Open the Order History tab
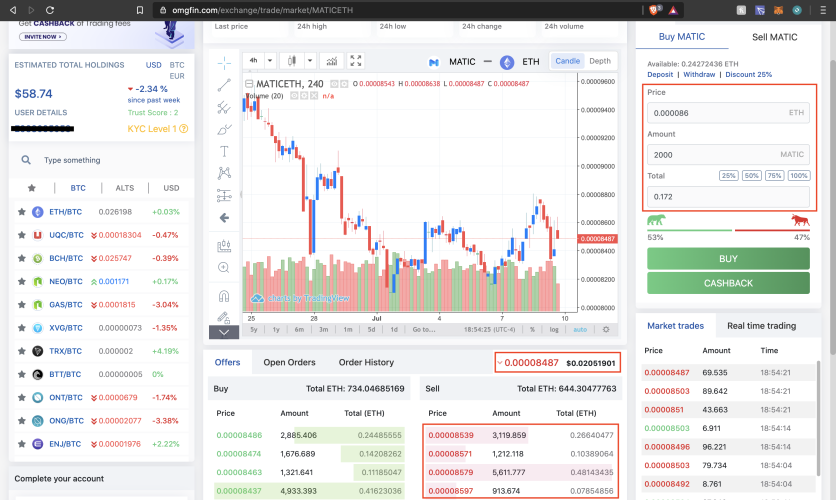This screenshot has width=836, height=500. coord(366,362)
